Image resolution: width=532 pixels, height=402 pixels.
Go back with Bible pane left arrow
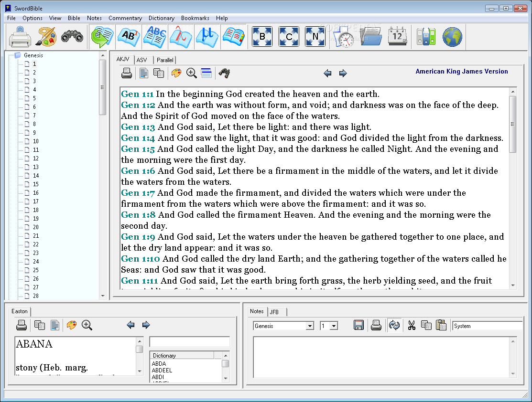327,73
